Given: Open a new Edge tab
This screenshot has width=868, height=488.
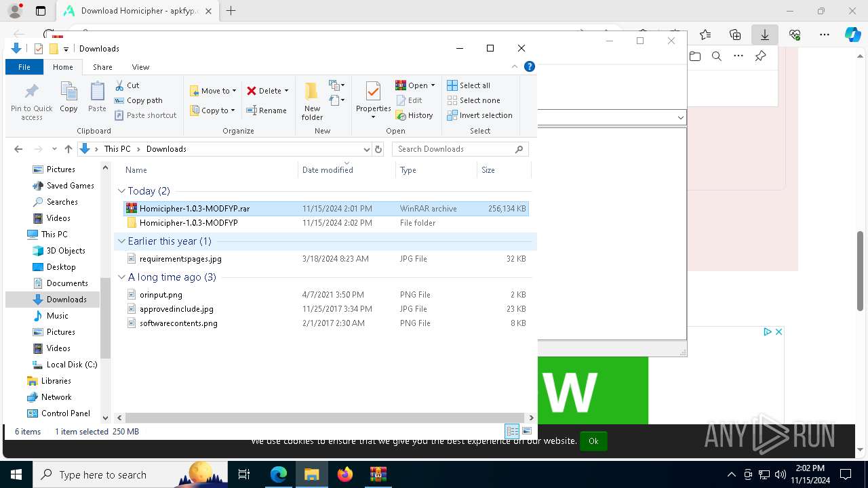Looking at the screenshot, I should [231, 11].
